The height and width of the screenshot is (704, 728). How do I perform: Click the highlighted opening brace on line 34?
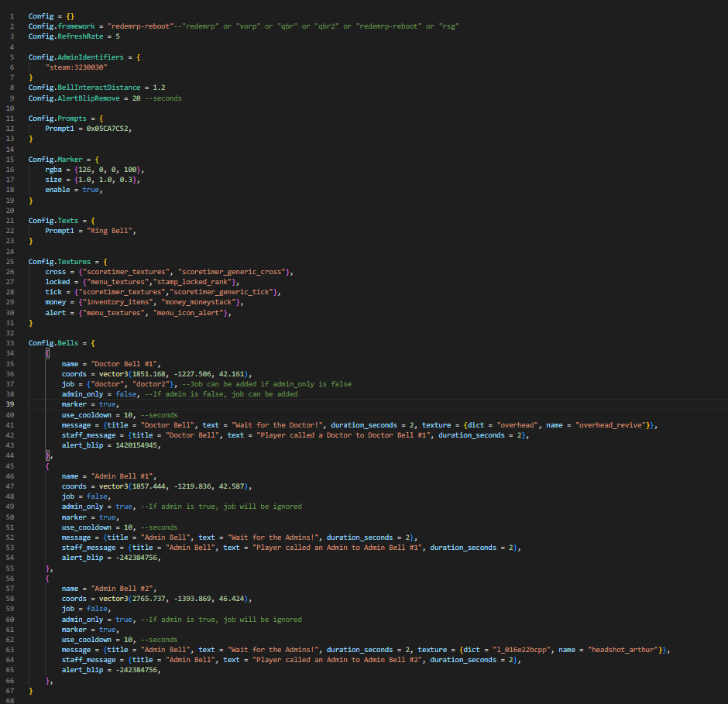[x=47, y=353]
